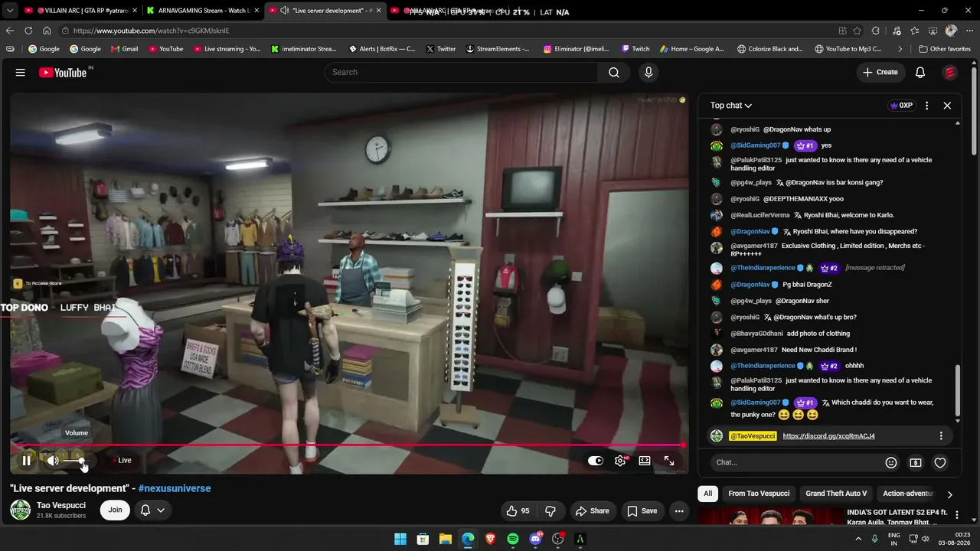Show more filter chips with the arrow
The image size is (980, 551).
949,494
